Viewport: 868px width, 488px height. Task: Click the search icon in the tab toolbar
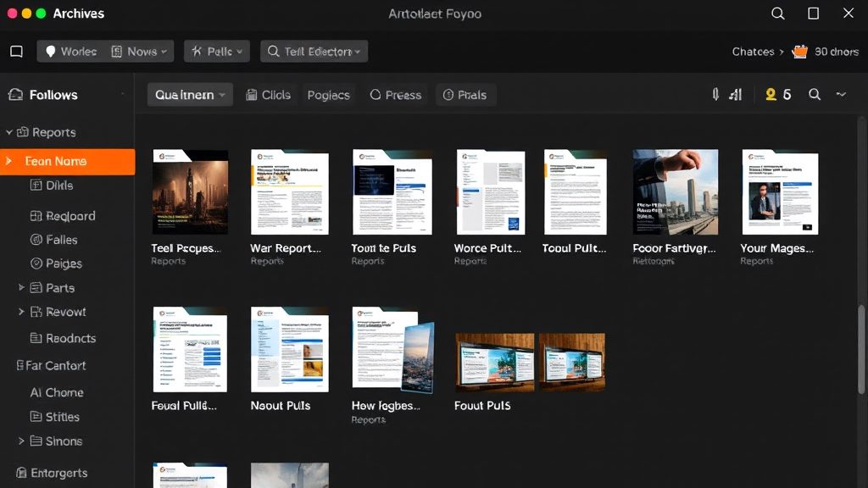coord(815,95)
